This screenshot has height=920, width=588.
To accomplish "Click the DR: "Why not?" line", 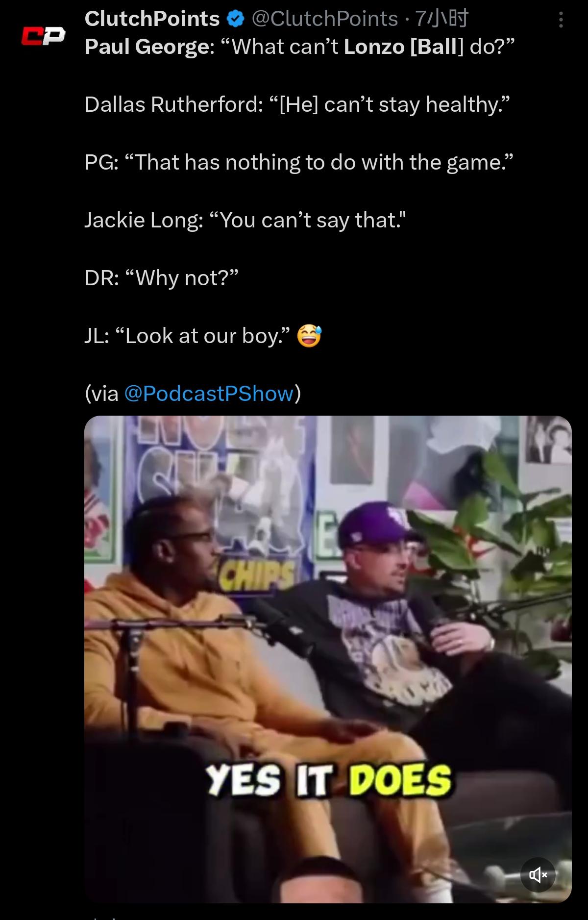I will point(162,278).
